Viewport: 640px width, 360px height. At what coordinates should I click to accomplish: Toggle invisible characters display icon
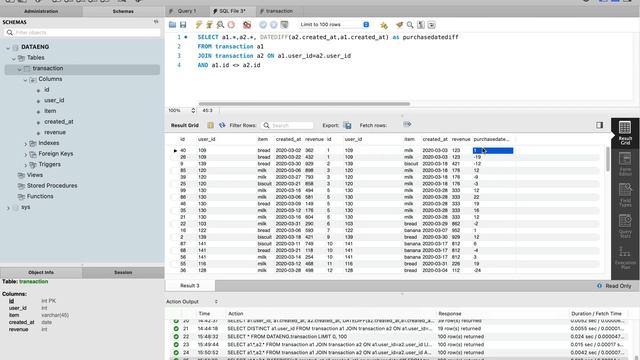(x=421, y=25)
